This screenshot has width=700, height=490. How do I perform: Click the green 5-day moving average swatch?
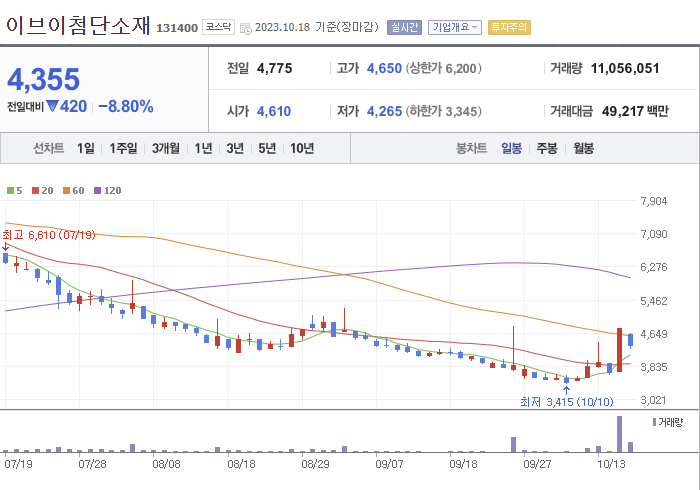point(10,191)
